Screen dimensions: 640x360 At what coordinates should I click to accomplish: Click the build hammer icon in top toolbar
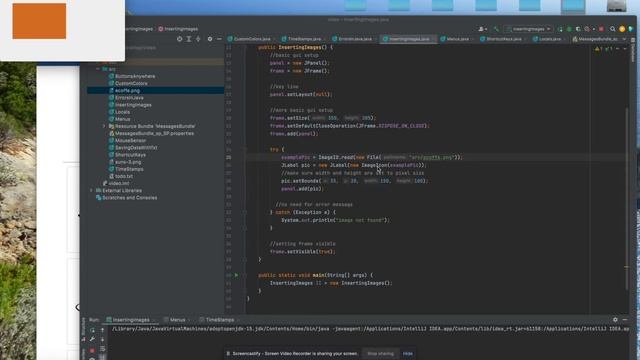[x=496, y=29]
